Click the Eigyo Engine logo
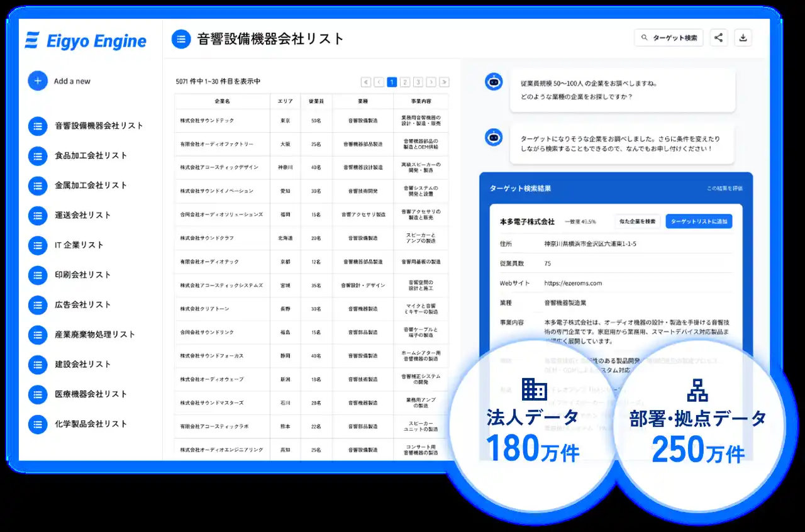 click(x=86, y=42)
